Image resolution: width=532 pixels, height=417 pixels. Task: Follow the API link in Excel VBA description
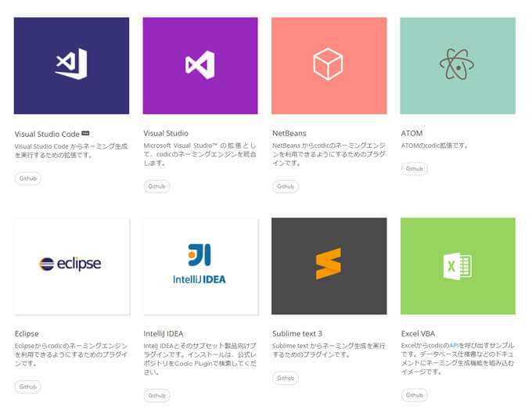454,345
